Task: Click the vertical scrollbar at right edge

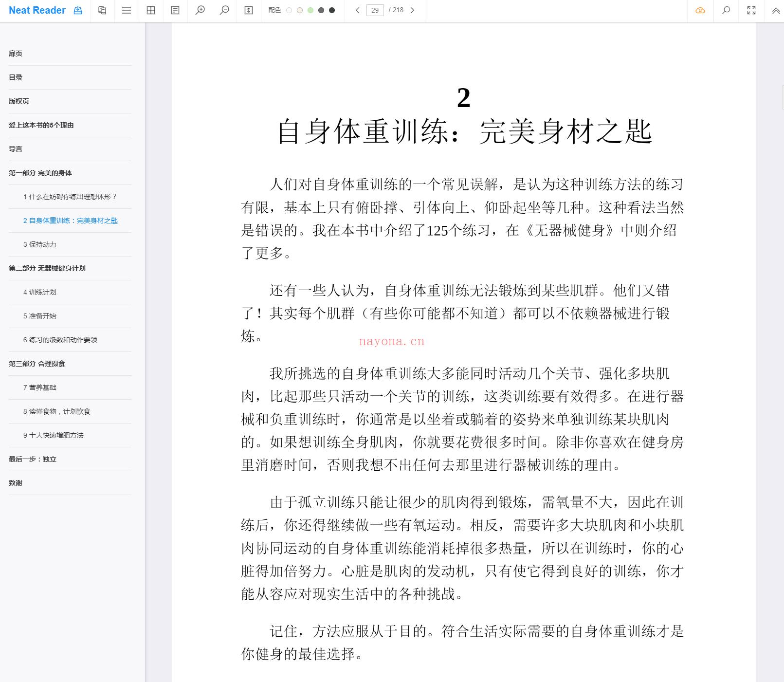Action: pyautogui.click(x=783, y=97)
